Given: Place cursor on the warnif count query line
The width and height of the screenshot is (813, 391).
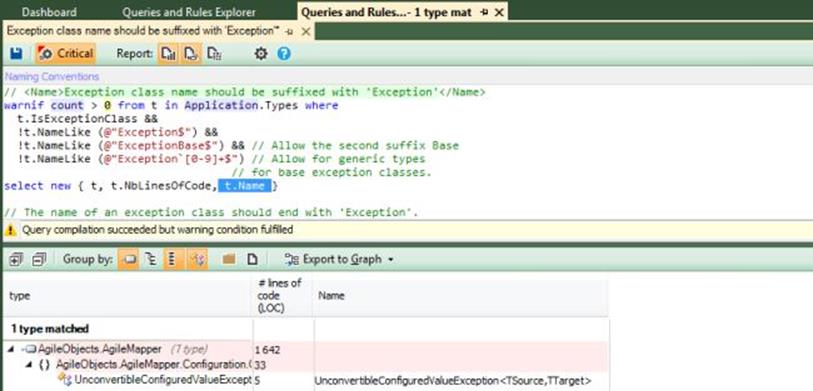Looking at the screenshot, I should coord(171,106).
